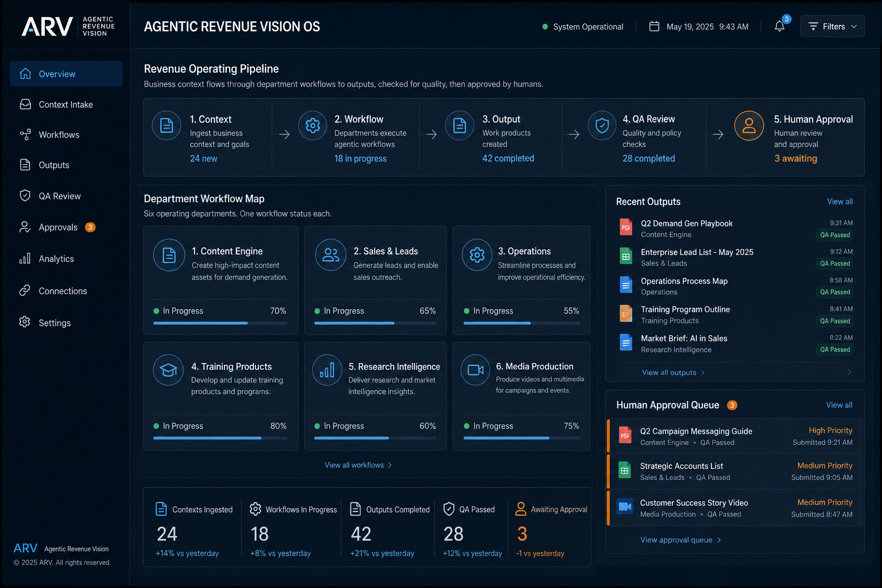
Task: Click the Q2 Campaign Messaging Guide PDF icon
Action: tap(625, 436)
